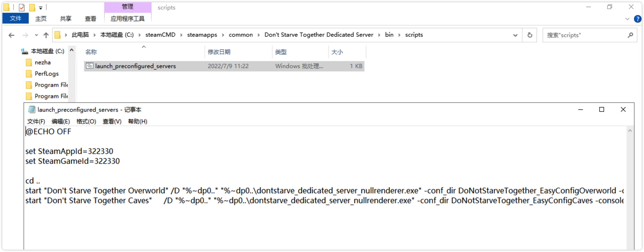Click bin in the address breadcrumb
This screenshot has width=644, height=252.
389,35
